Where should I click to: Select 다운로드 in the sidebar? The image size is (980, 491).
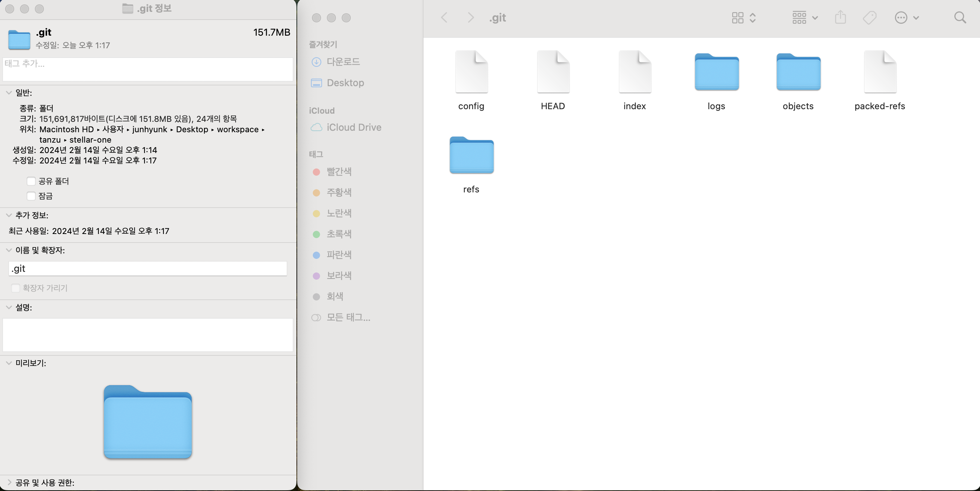coord(343,62)
